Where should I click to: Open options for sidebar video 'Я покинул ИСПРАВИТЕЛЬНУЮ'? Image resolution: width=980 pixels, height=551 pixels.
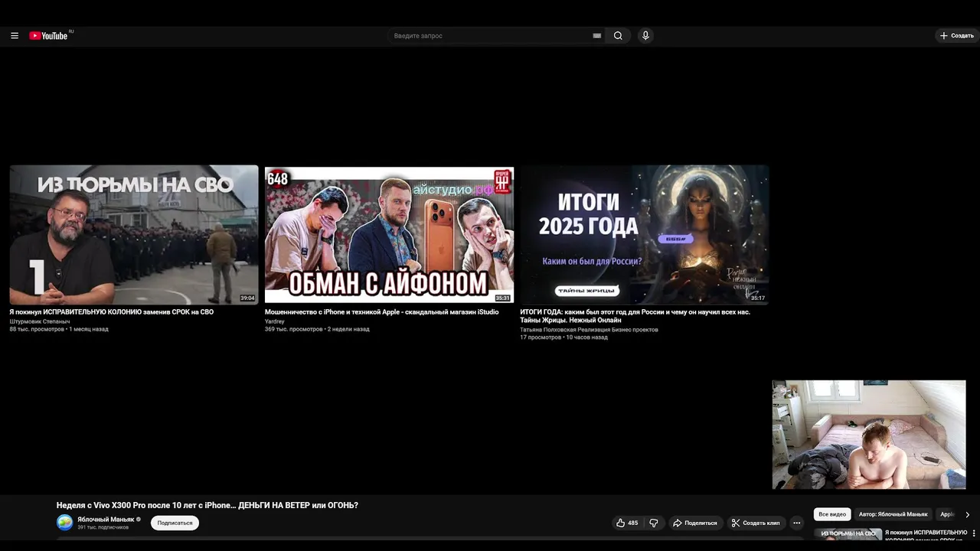pyautogui.click(x=974, y=533)
